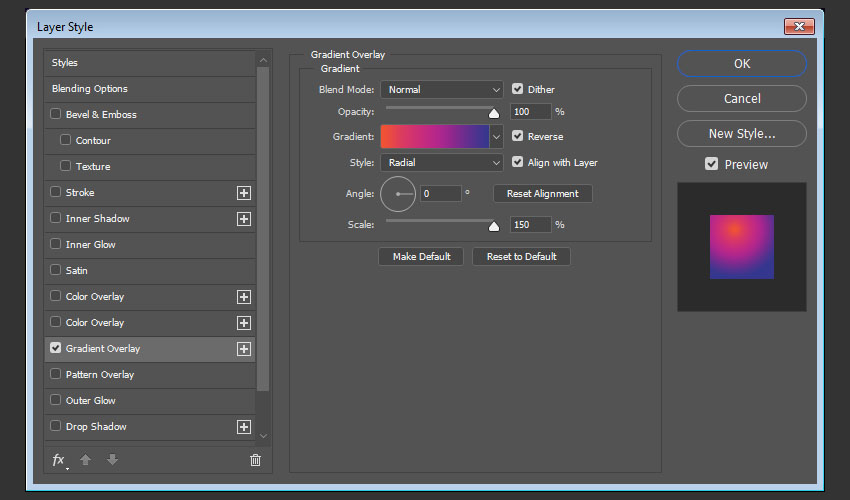Screen dimensions: 850x500
Task: Enable the Bevel & Emboss effect checkbox
Action: pyautogui.click(x=56, y=115)
